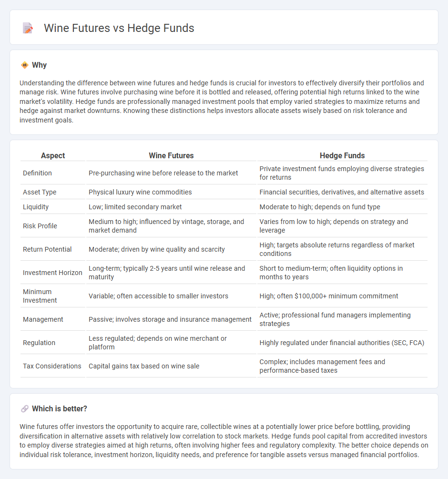Click the Risk Profile row label
448x479 pixels.
40,226
